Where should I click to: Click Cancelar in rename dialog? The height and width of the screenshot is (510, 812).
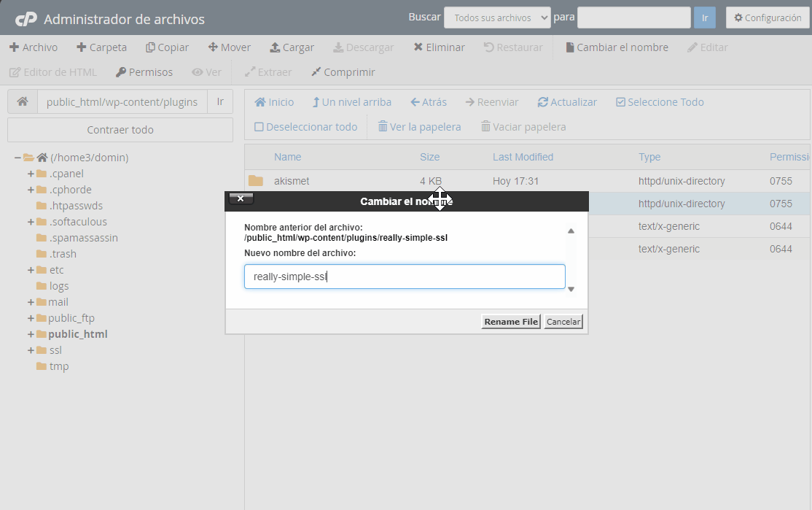point(563,322)
